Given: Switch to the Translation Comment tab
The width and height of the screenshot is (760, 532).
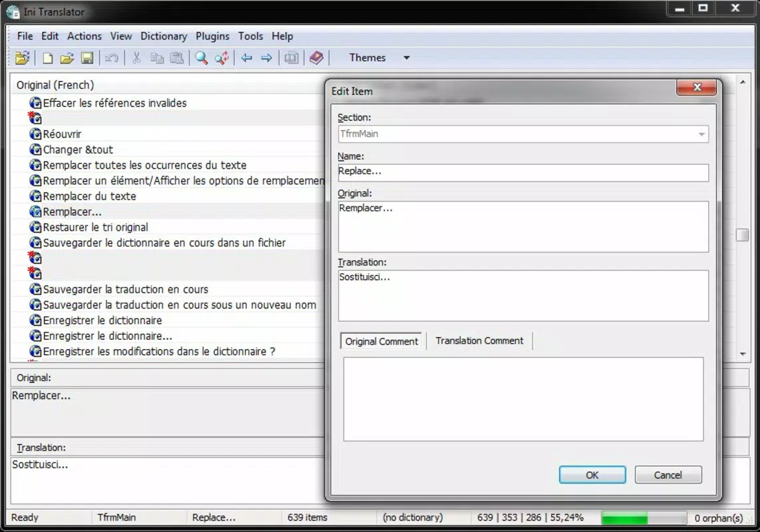Looking at the screenshot, I should [479, 340].
